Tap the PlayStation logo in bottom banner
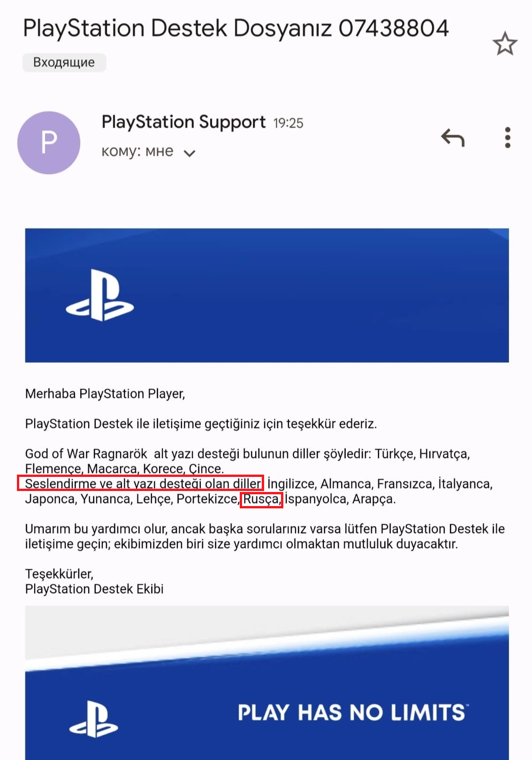The height and width of the screenshot is (760, 532). click(93, 719)
